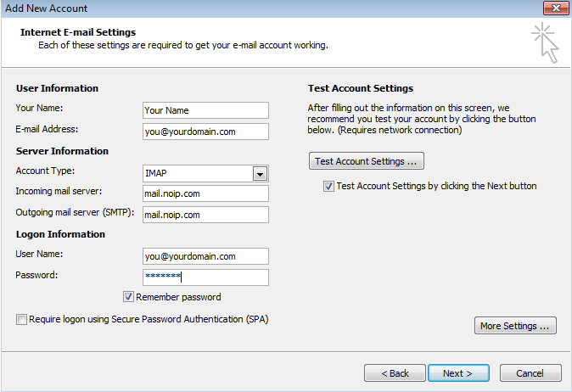Viewport: 572px width, 392px height.
Task: Enable Secure Password Authentication (SPA) checkbox
Action: (21, 319)
